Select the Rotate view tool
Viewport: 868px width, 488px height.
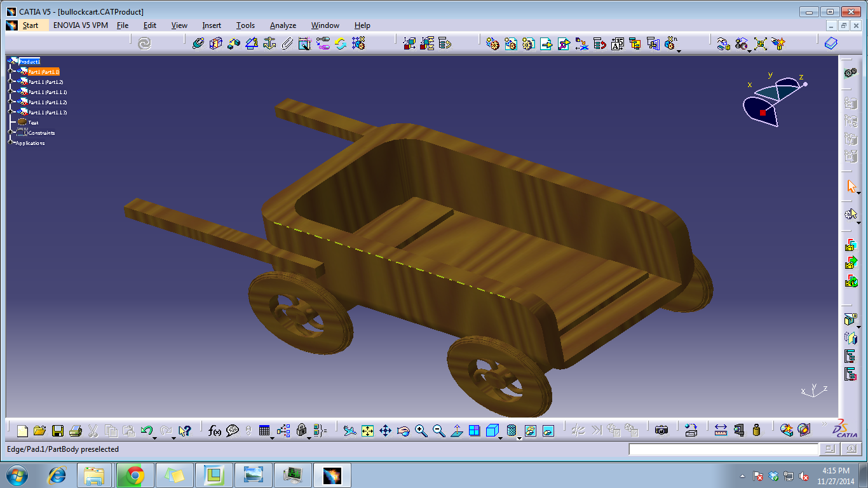403,431
